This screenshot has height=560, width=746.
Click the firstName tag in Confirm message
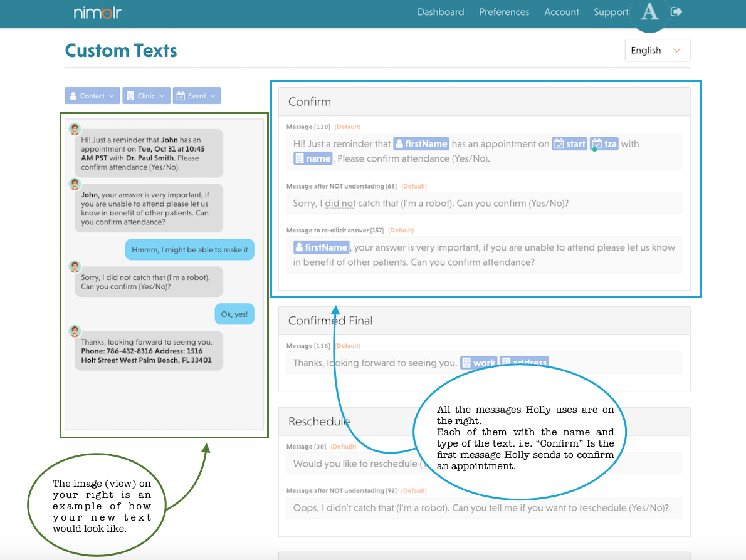tap(421, 143)
